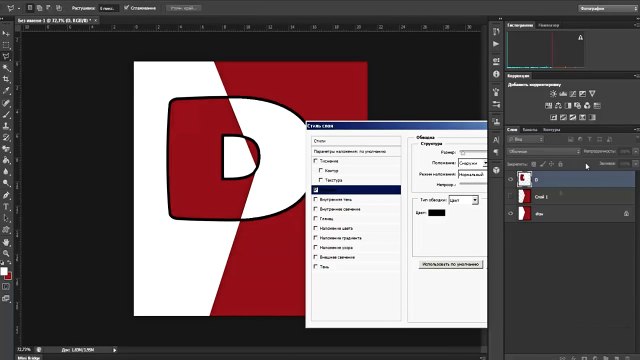Open the Character panel icon
This screenshot has height=360, width=640.
[x=496, y=140]
